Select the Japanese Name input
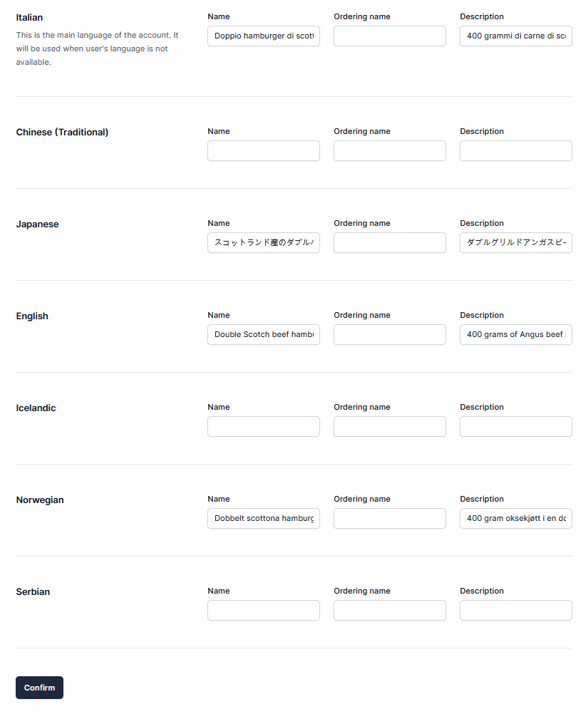 point(264,242)
